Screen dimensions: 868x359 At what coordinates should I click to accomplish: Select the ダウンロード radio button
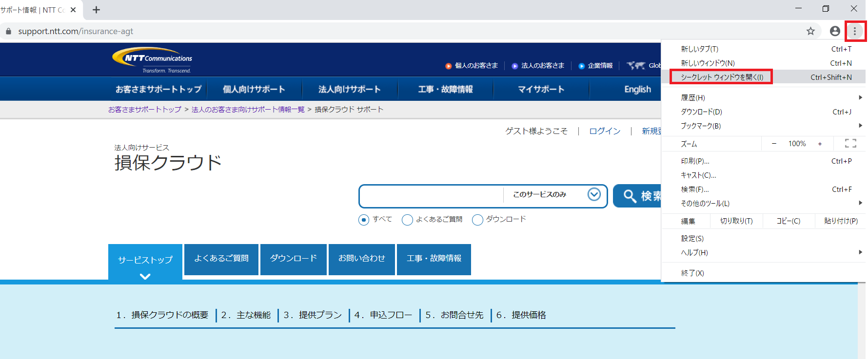click(477, 220)
